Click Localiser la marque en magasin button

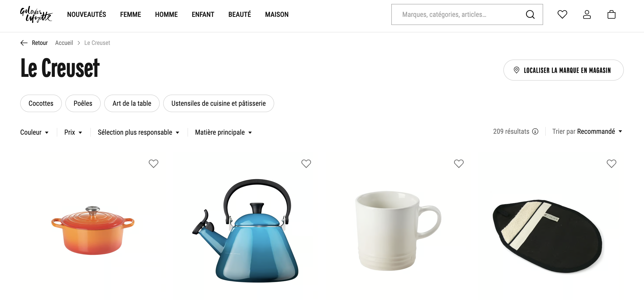563,70
